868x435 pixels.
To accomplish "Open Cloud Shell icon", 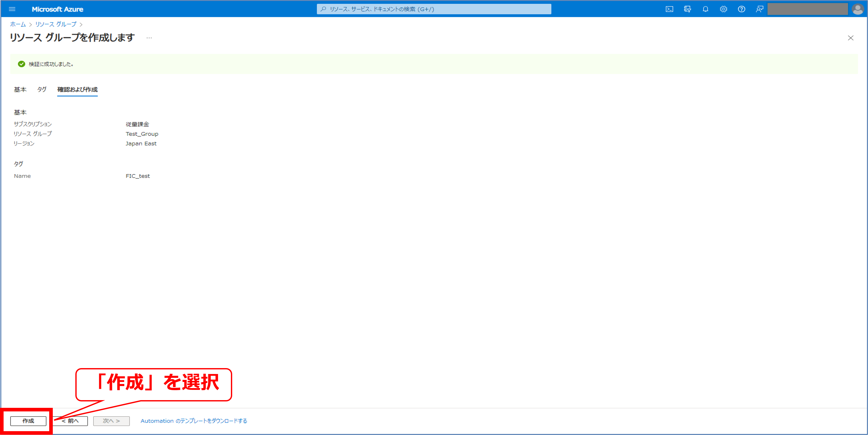I will (x=669, y=9).
